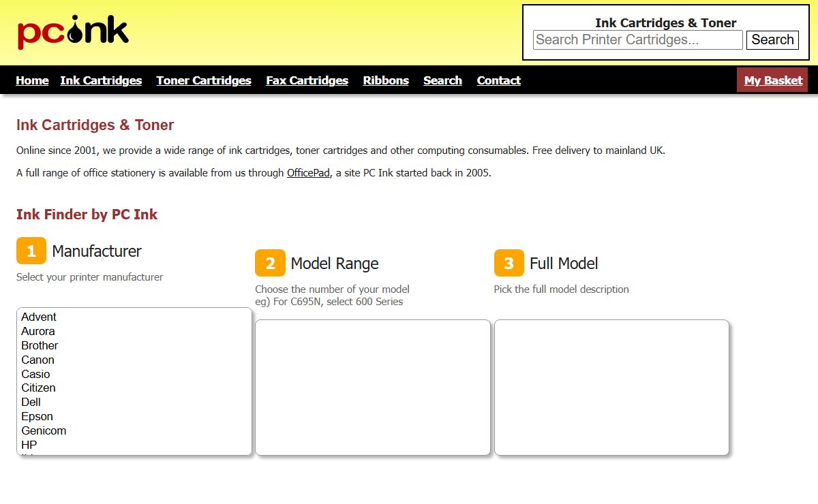Click the empty Model Range listbox
Image resolution: width=818 pixels, height=504 pixels.
373,388
